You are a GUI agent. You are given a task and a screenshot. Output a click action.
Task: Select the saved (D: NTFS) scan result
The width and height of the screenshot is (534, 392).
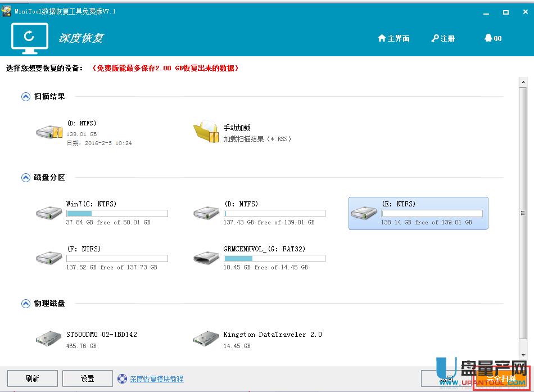point(49,132)
